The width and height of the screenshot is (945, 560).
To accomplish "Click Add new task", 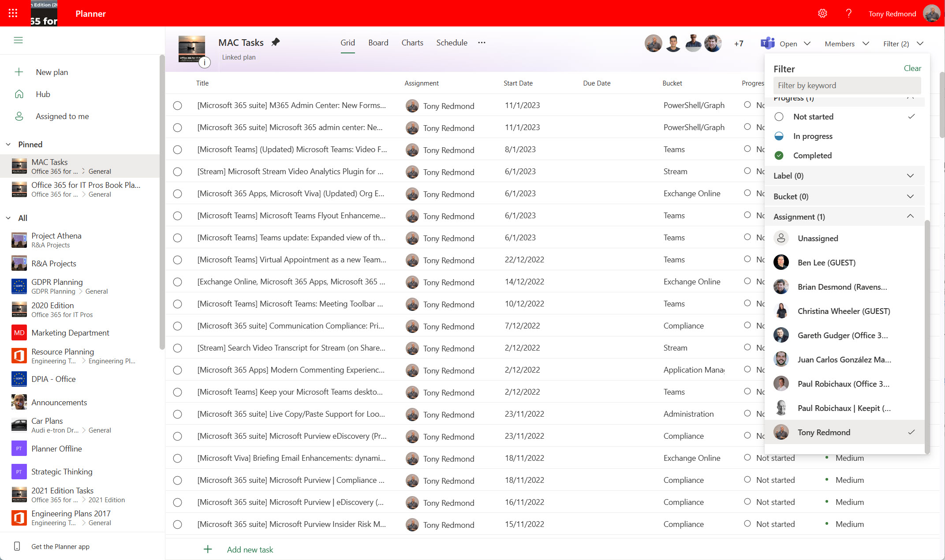I will [x=250, y=549].
